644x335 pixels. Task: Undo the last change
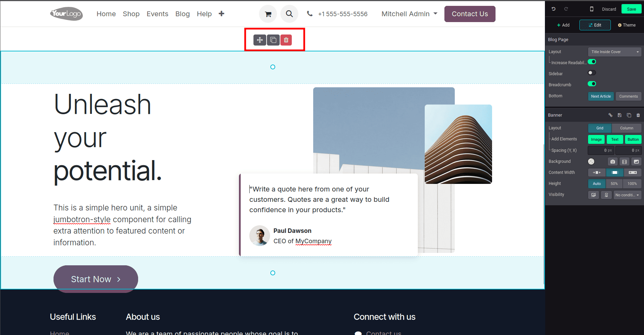(553, 9)
